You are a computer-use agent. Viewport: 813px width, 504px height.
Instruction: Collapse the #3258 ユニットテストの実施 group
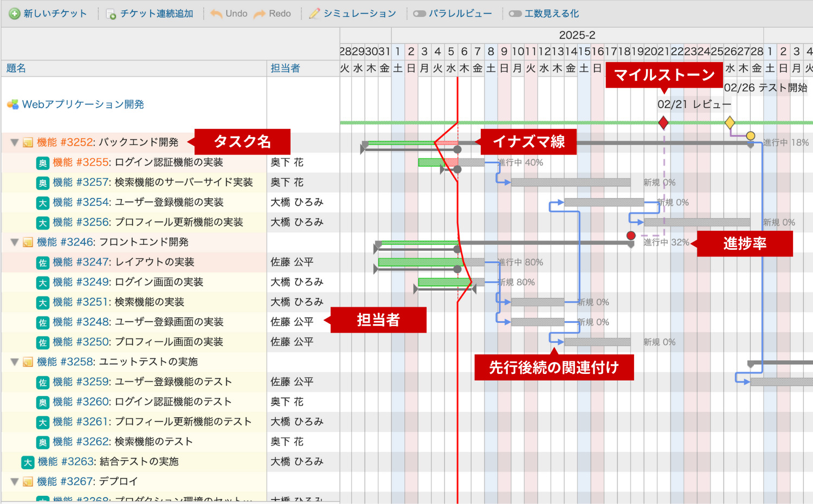[x=15, y=362]
